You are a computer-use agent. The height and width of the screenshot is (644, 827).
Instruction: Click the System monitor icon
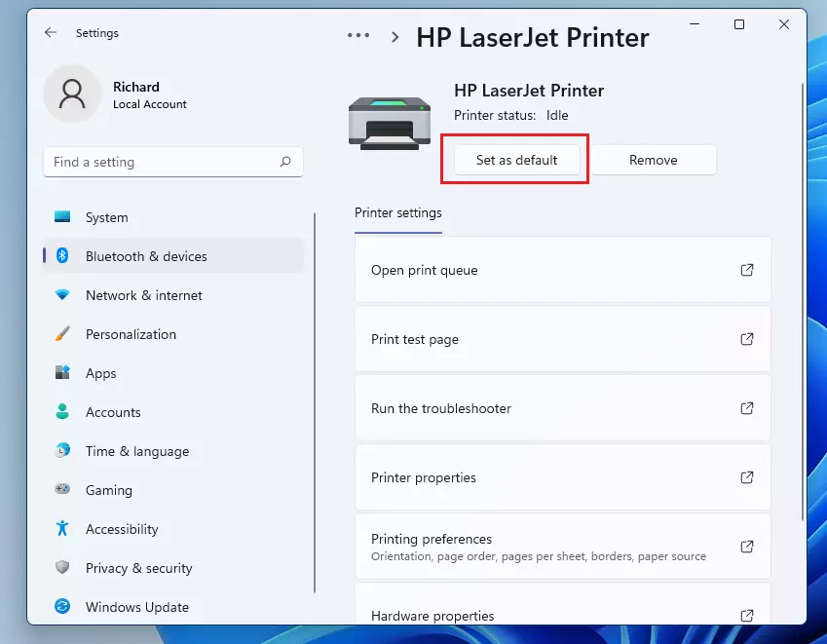point(62,216)
